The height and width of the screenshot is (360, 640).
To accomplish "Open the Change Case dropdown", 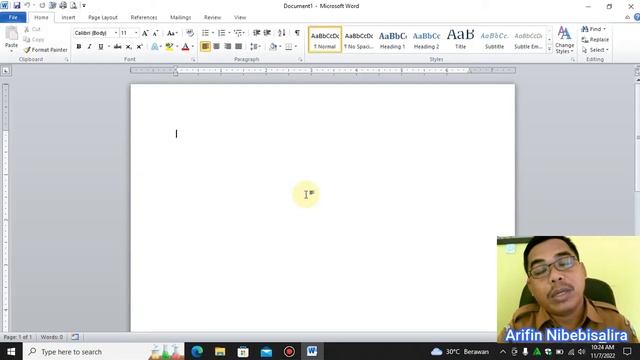I will [172, 33].
